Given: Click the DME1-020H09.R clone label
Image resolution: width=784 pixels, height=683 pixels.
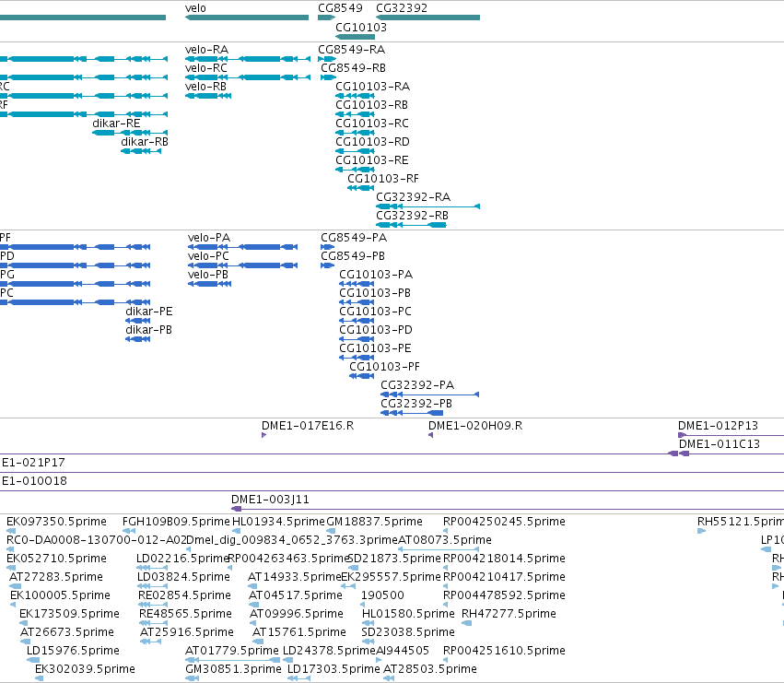Looking at the screenshot, I should [x=475, y=426].
